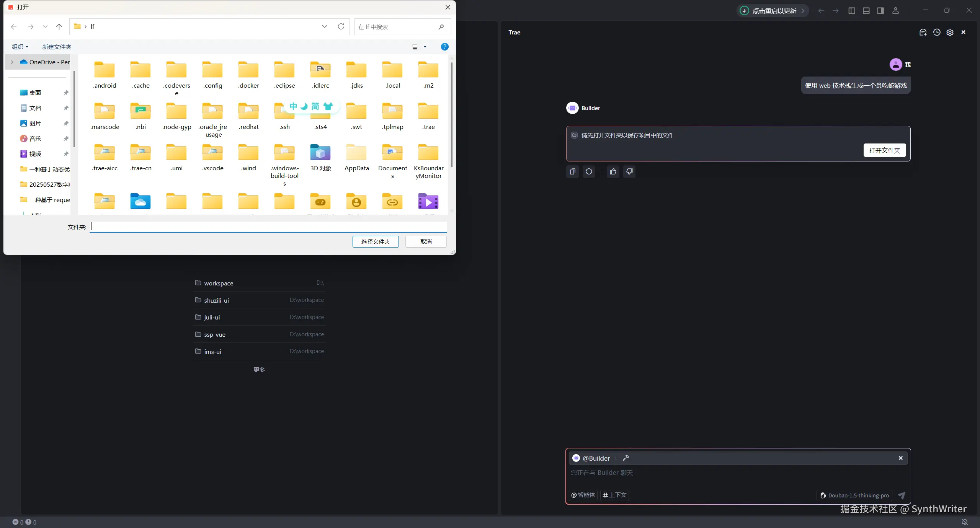Click the 文件夹 name input field
980x528 pixels.
(268, 227)
